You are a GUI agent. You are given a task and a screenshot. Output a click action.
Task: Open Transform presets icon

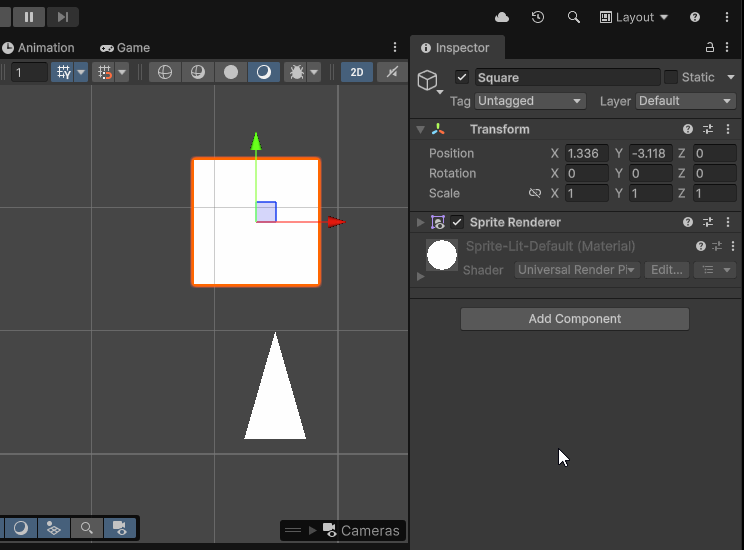click(x=708, y=129)
